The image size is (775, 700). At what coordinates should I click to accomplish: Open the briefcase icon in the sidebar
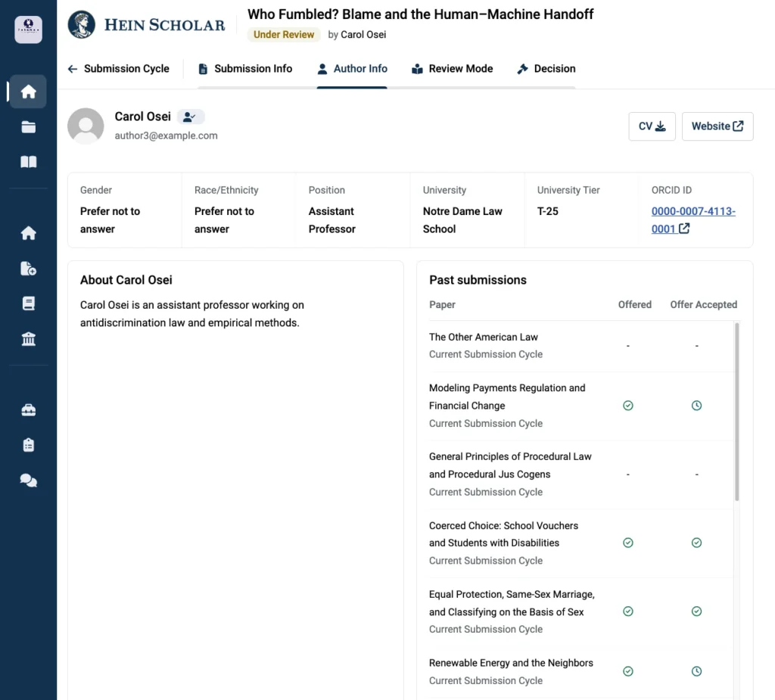coord(28,410)
